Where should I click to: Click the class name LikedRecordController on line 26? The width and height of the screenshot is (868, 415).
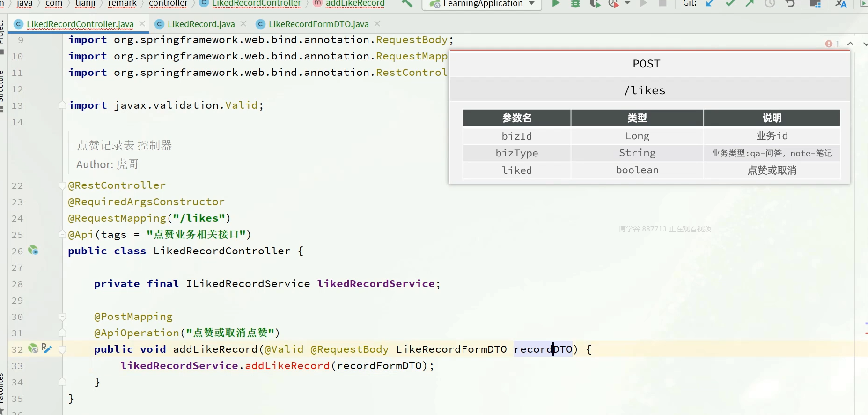(222, 251)
